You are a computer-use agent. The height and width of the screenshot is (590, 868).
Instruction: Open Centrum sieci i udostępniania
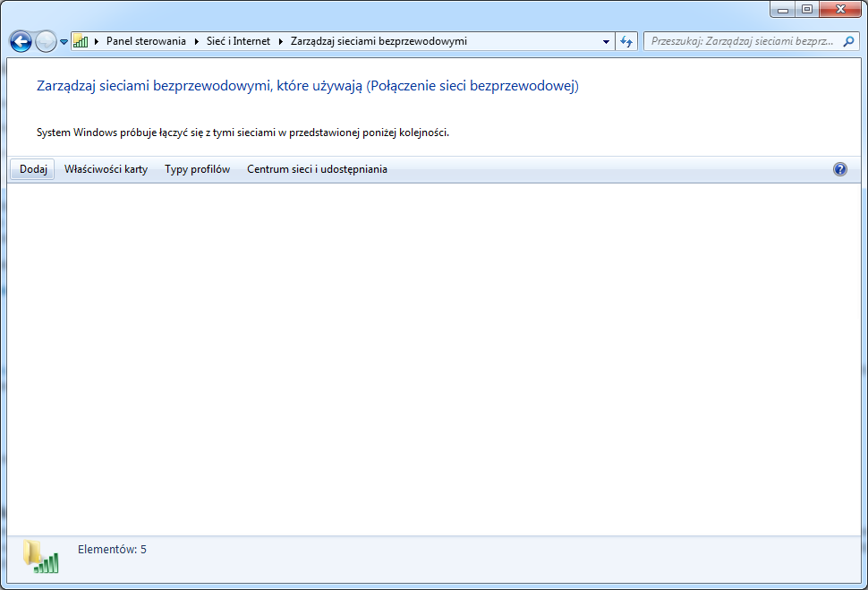(x=317, y=169)
